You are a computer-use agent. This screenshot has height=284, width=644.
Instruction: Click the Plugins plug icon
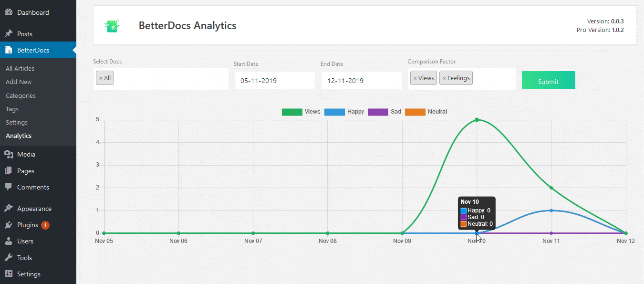[9, 225]
